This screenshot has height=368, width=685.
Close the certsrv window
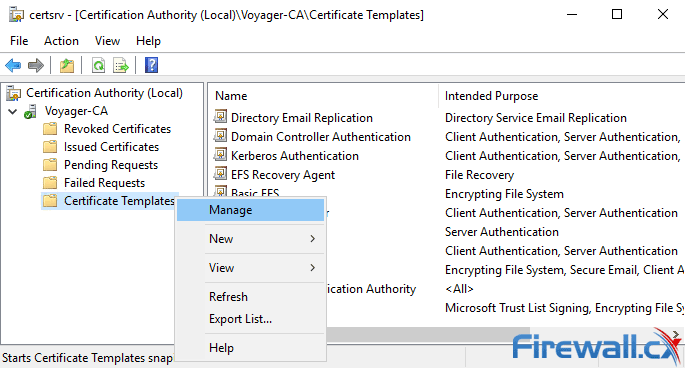[663, 14]
